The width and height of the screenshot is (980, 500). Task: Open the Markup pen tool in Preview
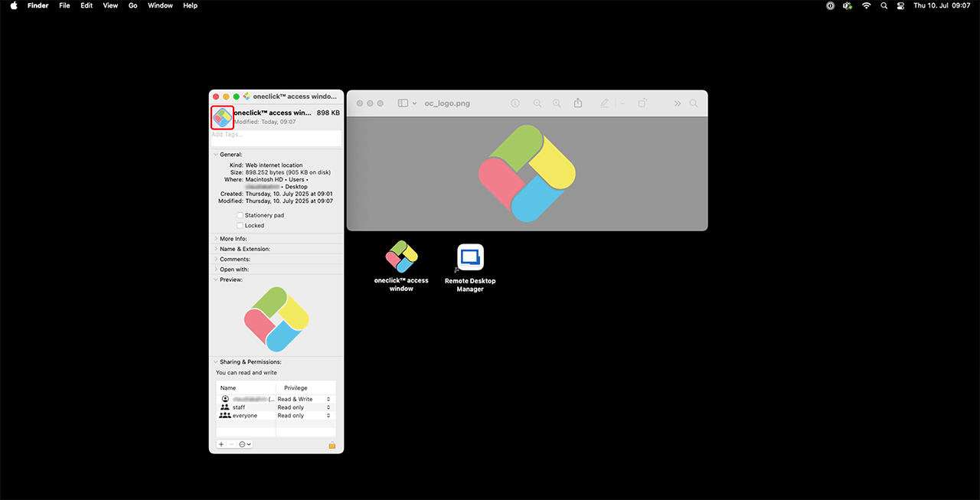point(604,103)
